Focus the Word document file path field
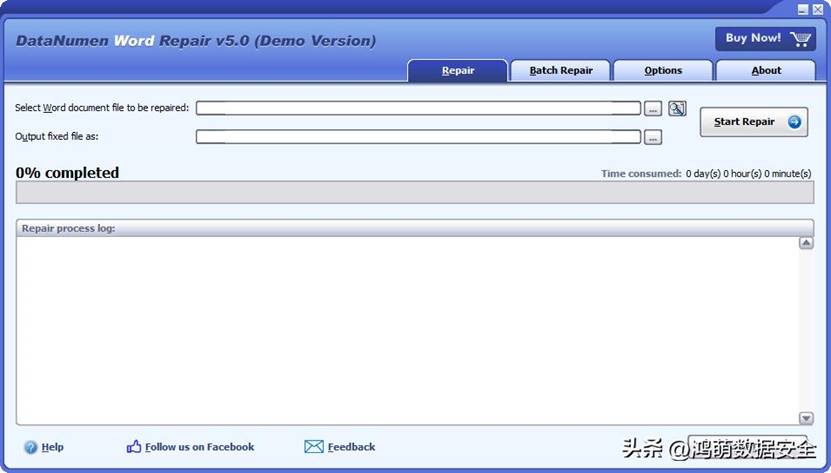 (418, 108)
